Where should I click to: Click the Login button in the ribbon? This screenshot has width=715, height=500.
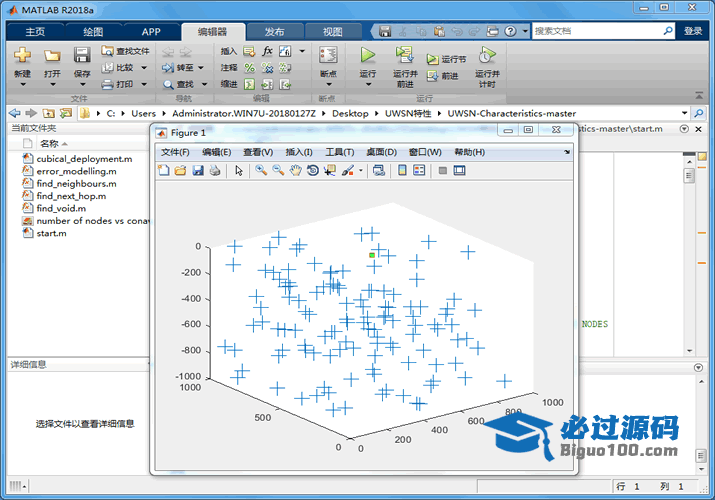(693, 31)
